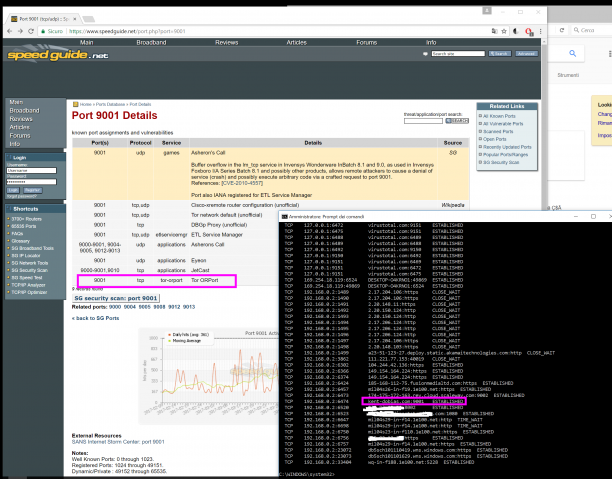Click the SG security scan: port 9001 button

click(116, 298)
